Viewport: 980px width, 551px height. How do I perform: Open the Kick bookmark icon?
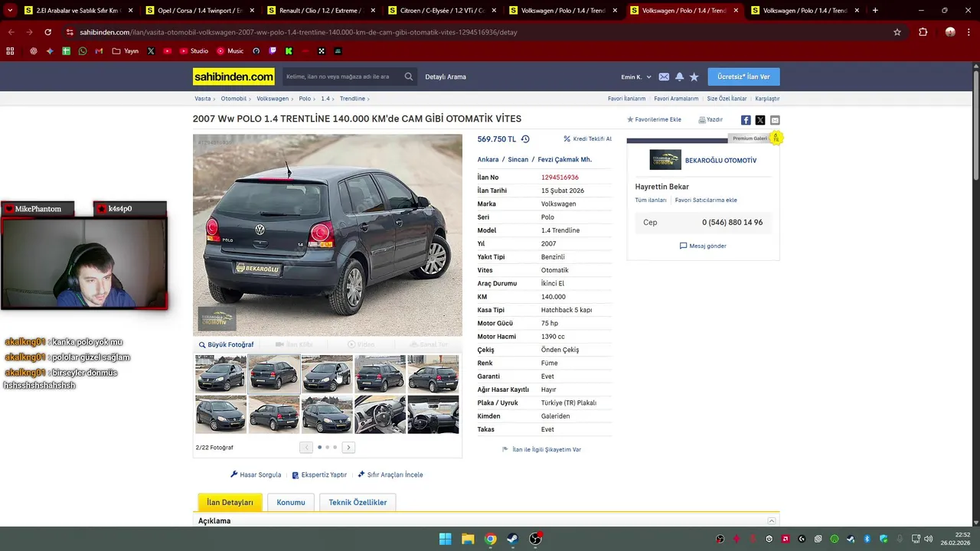[289, 51]
